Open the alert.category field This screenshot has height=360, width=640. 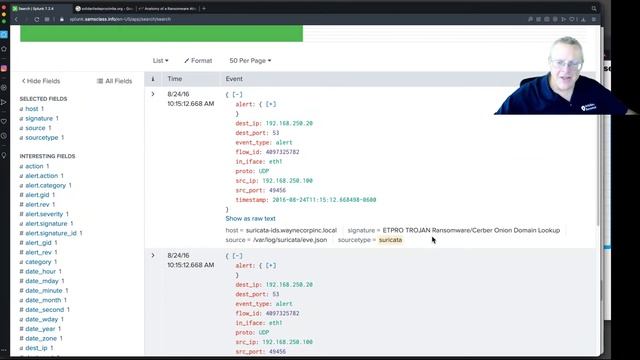point(45,185)
